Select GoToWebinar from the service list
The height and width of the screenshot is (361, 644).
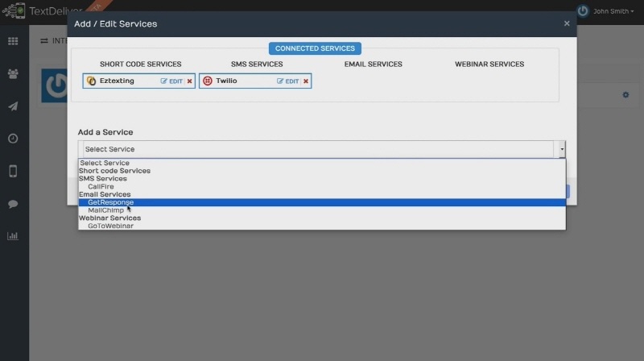(x=322, y=226)
